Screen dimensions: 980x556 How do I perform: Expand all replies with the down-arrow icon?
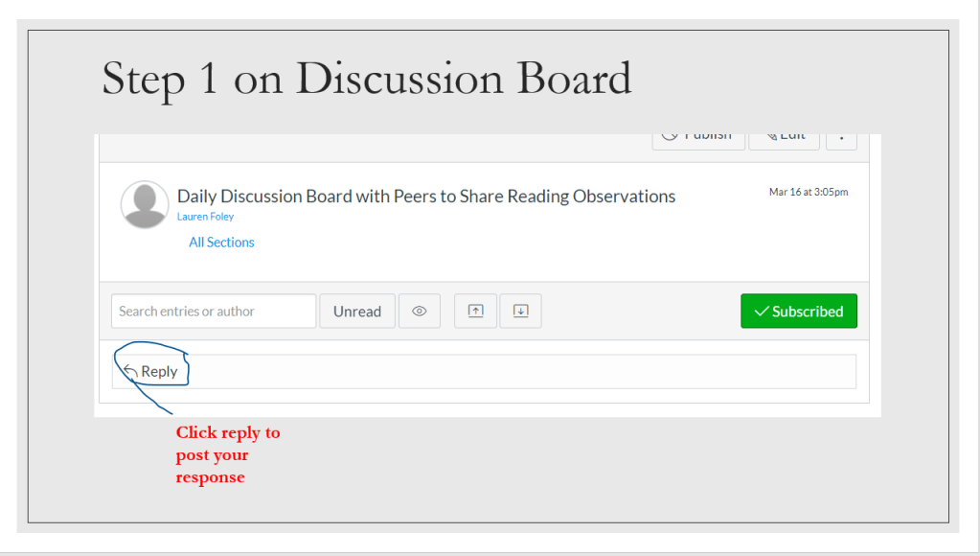[520, 312]
